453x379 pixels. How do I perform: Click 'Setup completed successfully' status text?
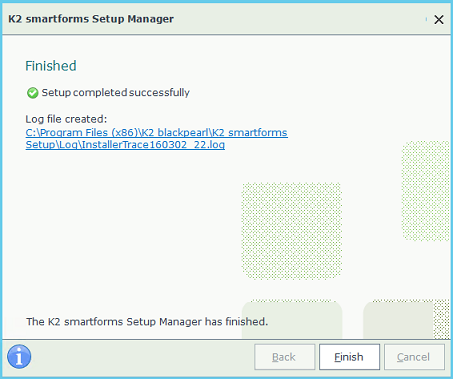[115, 93]
